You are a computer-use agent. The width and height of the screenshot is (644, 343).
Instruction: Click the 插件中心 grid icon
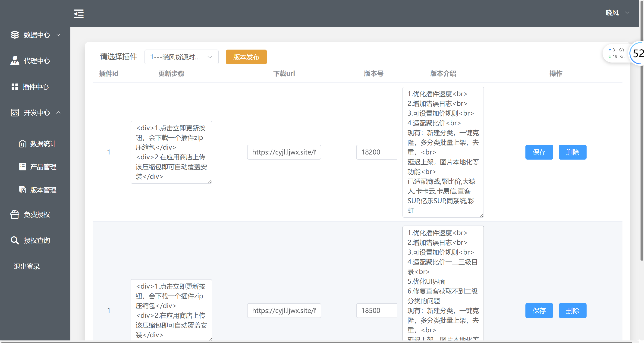pos(15,87)
